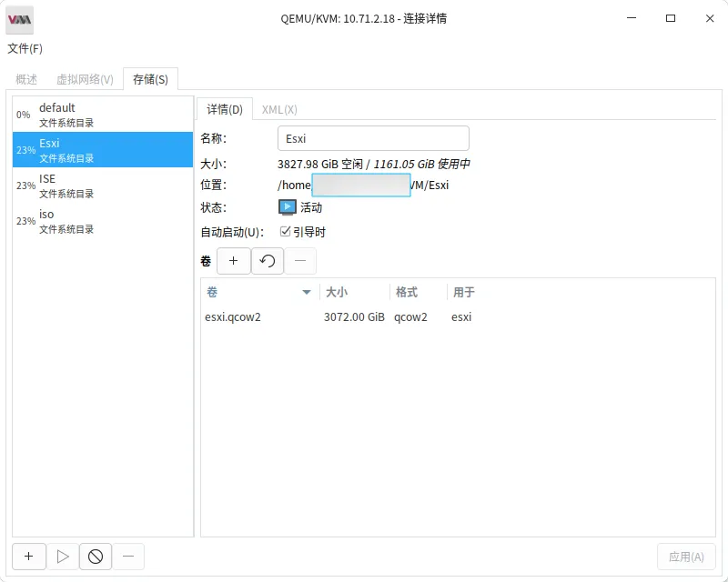Click the 3827.98 GiB free size text
This screenshot has width=728, height=582.
320,164
